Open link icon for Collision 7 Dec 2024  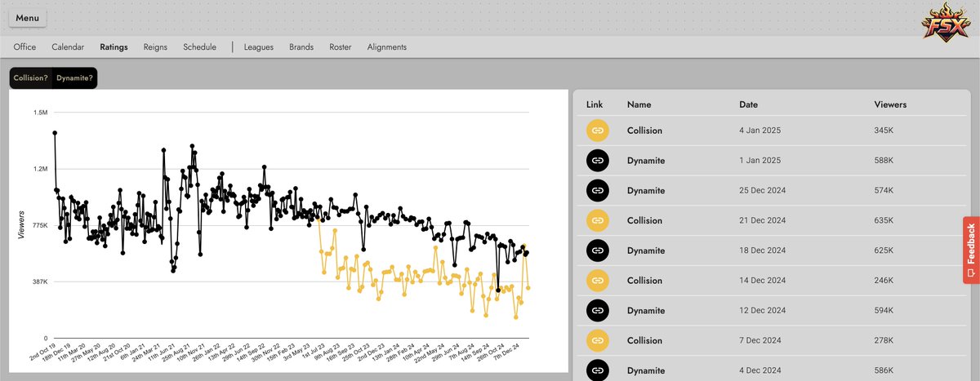(x=597, y=340)
